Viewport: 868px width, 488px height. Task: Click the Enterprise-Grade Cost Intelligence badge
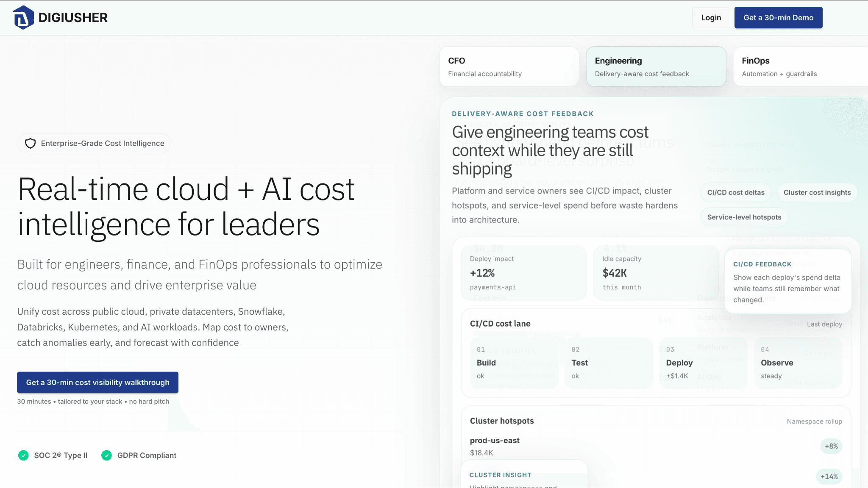(x=94, y=144)
